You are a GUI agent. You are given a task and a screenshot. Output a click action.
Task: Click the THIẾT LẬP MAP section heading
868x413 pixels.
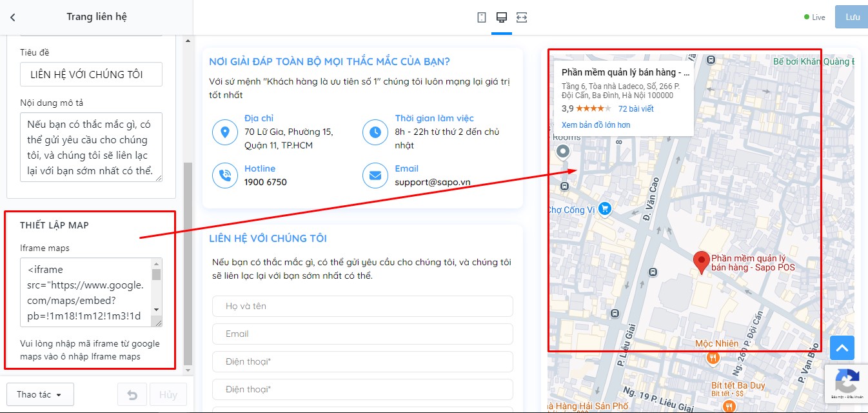coord(54,225)
